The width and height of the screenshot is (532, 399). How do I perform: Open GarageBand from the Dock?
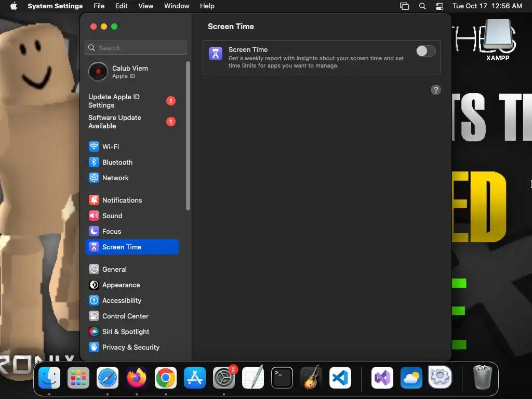pyautogui.click(x=311, y=378)
